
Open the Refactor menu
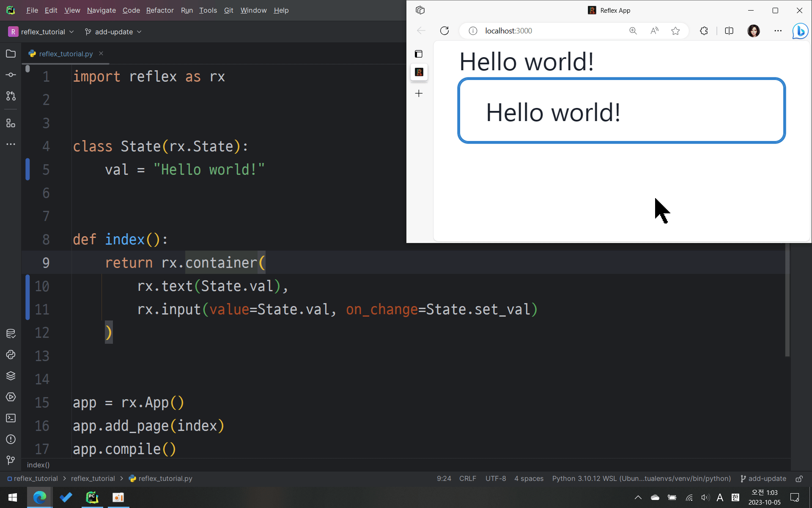[x=160, y=10]
